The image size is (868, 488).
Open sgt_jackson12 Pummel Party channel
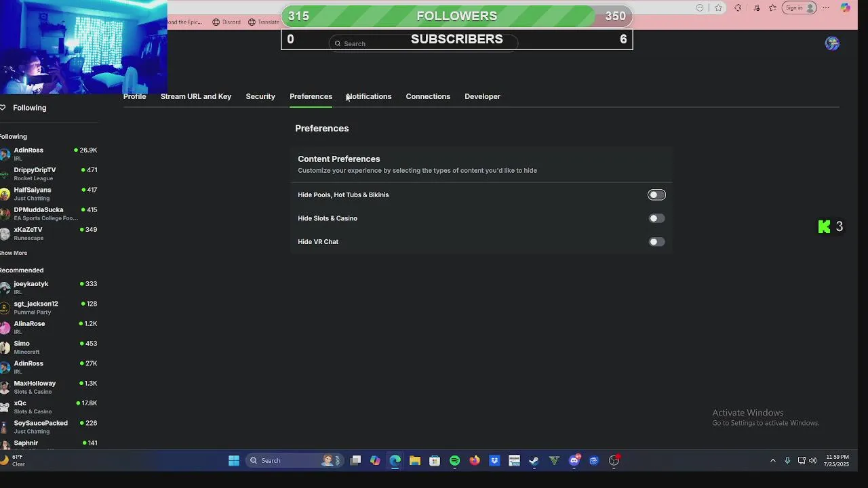49,308
